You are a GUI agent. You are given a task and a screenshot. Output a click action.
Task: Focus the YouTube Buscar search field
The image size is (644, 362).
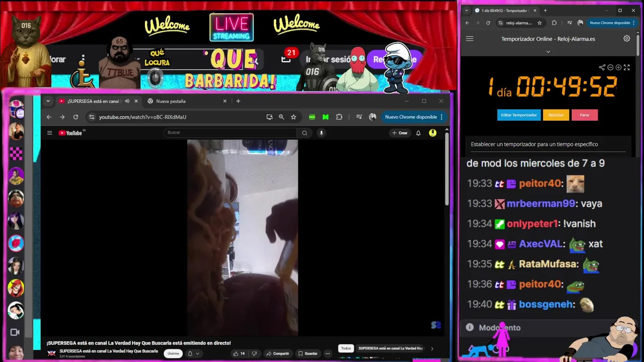(231, 133)
